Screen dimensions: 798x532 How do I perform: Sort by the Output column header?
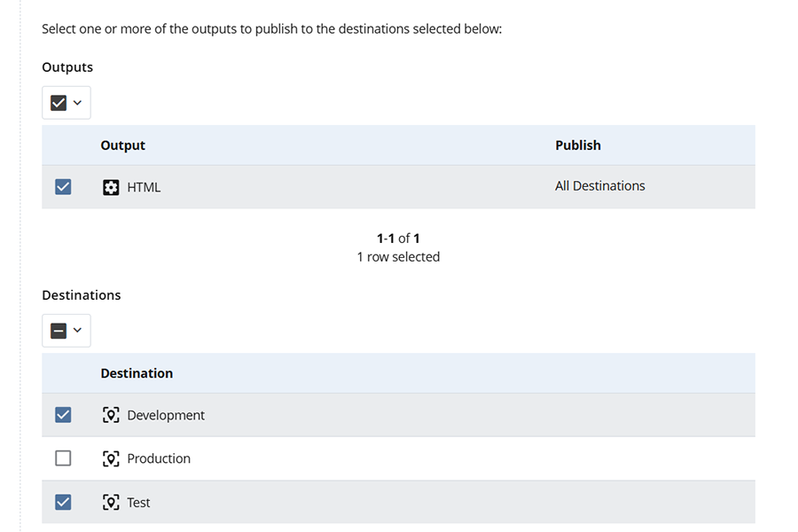point(122,145)
